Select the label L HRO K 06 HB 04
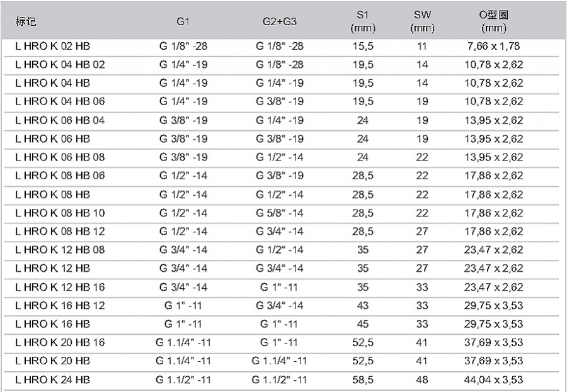This screenshot has width=567, height=392. coord(60,121)
